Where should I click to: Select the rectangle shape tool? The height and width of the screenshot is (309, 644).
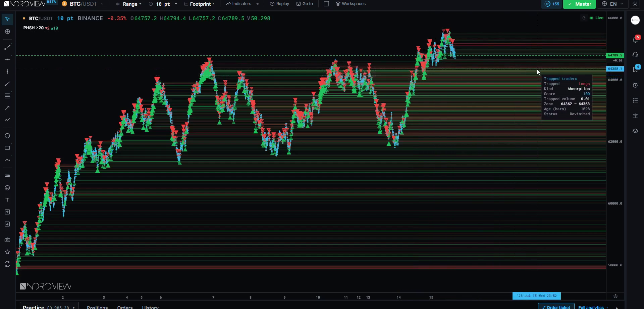coord(7,148)
